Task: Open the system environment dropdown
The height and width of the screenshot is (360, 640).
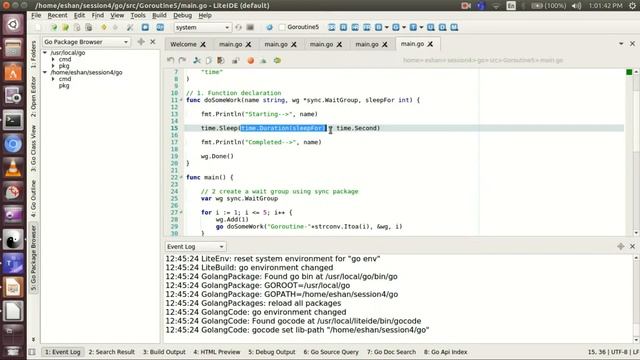Action: coord(202,27)
